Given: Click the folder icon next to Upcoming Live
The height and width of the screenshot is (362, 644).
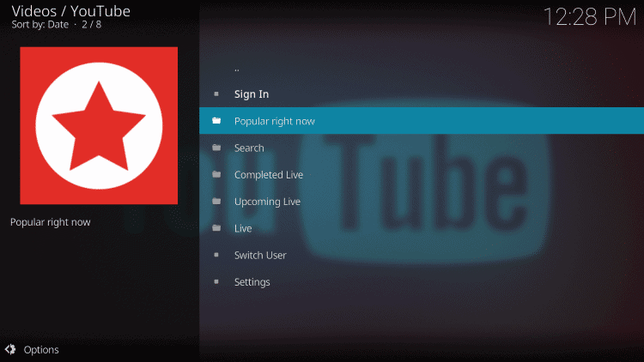Looking at the screenshot, I should 216,201.
